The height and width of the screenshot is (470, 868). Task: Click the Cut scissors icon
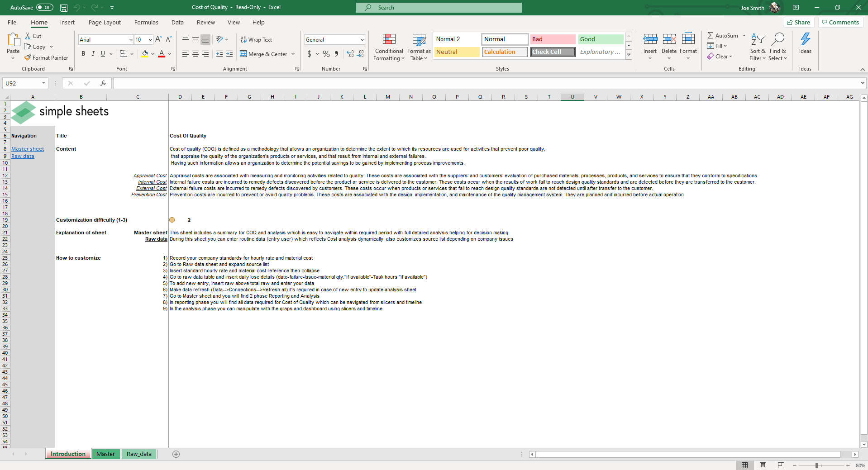click(x=28, y=36)
